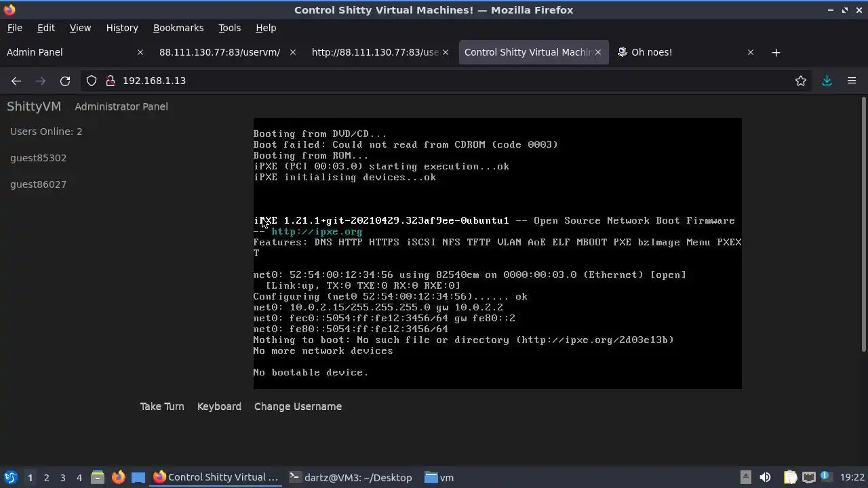Click the 19:22 clock

tap(852, 478)
